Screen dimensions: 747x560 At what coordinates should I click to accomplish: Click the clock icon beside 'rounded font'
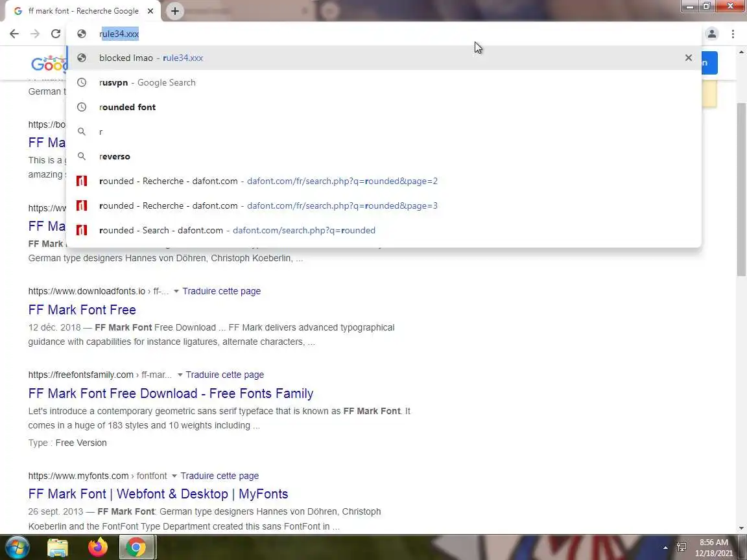click(x=82, y=107)
